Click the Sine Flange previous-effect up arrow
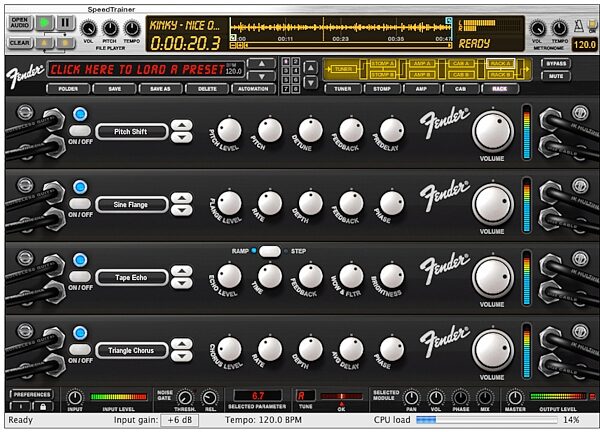Screen dimensions: 600x432 [182, 198]
